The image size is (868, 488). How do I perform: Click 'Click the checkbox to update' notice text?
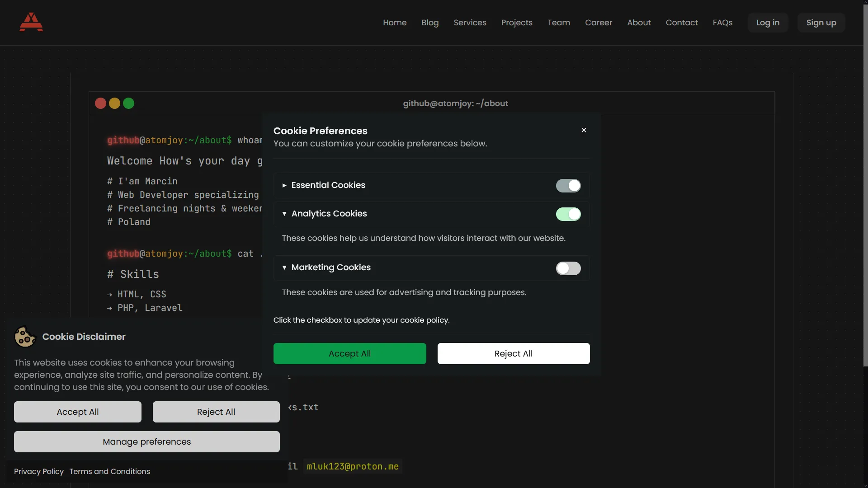click(x=361, y=320)
